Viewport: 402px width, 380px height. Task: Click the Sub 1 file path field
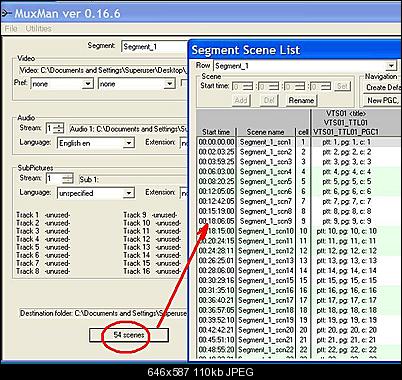(133, 180)
